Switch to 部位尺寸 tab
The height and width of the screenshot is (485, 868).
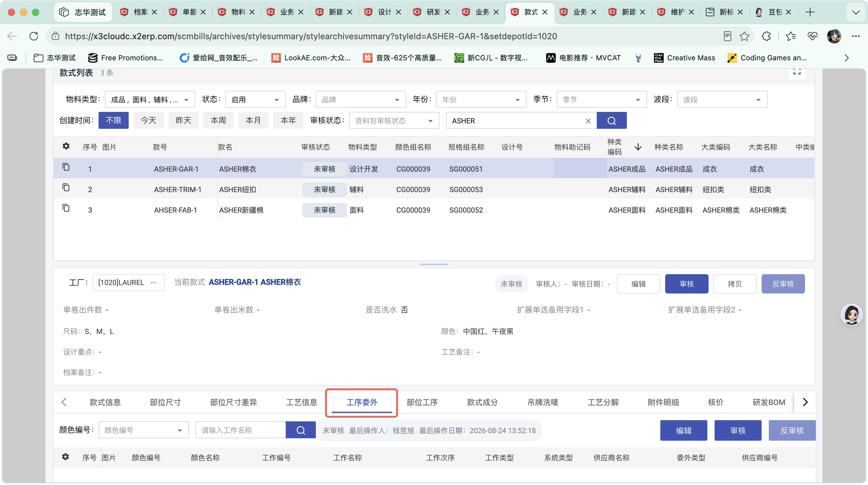tap(165, 402)
